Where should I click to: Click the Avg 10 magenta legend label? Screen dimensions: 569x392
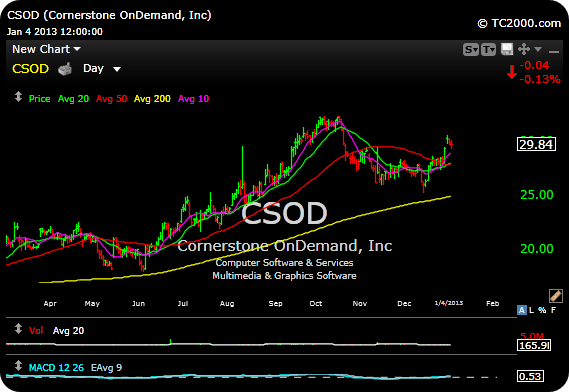click(x=193, y=99)
